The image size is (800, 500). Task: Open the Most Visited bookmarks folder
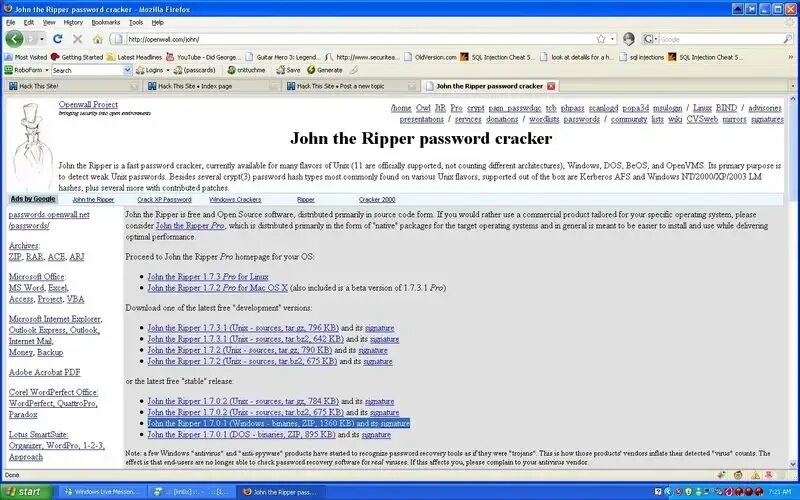(26, 57)
